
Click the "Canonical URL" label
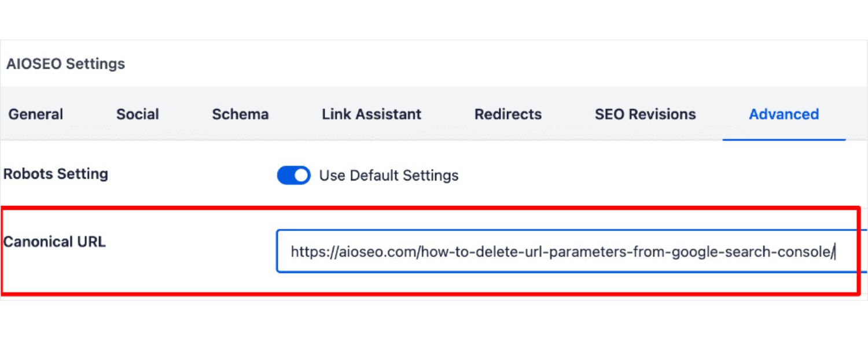pyautogui.click(x=55, y=242)
